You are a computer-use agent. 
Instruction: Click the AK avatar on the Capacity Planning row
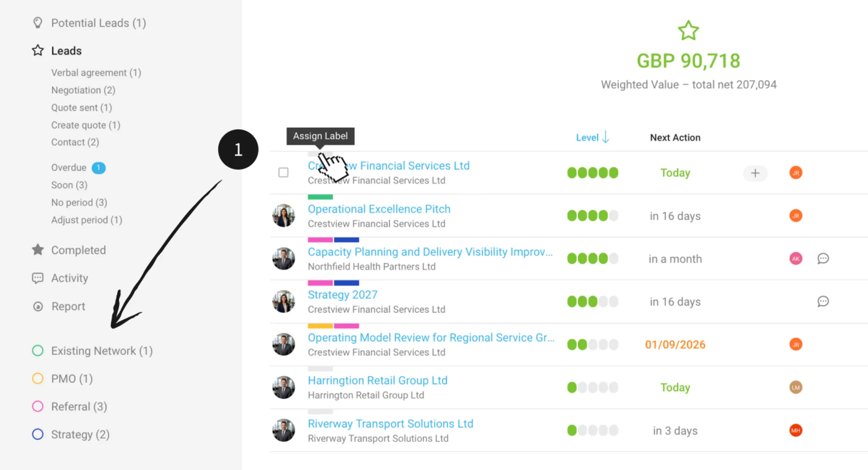[796, 258]
